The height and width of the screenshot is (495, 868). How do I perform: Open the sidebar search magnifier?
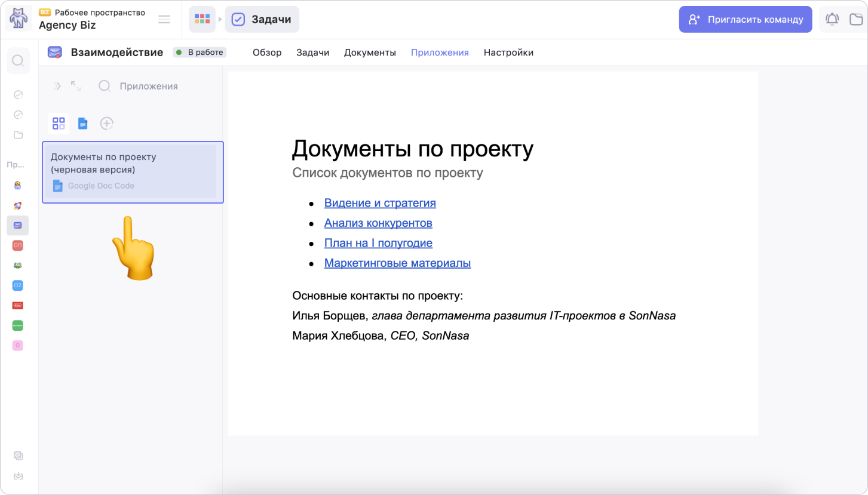(x=18, y=61)
